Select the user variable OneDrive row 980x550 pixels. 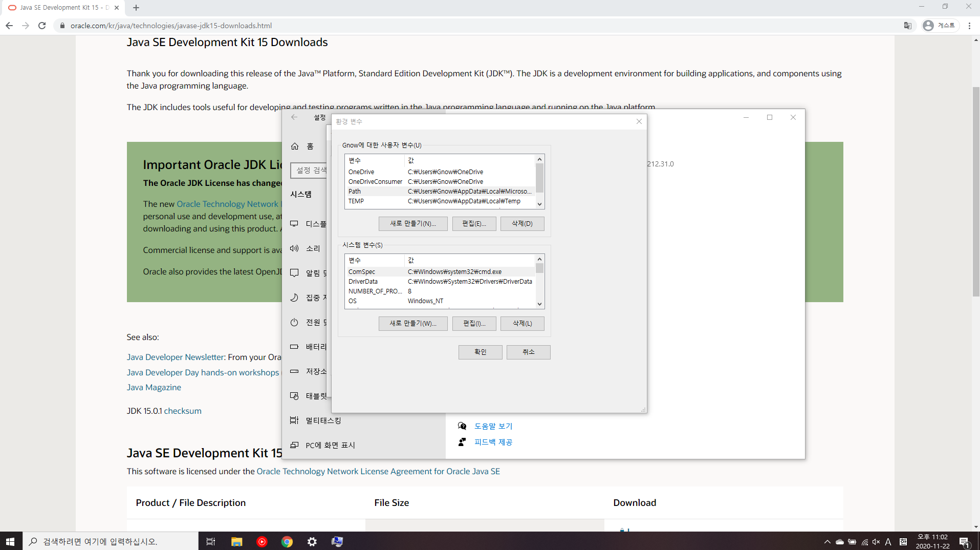point(440,172)
